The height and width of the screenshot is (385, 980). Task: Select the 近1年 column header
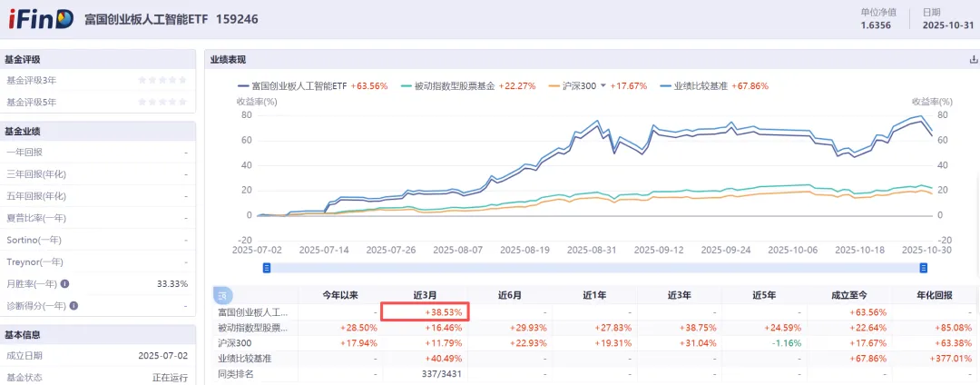(x=594, y=294)
